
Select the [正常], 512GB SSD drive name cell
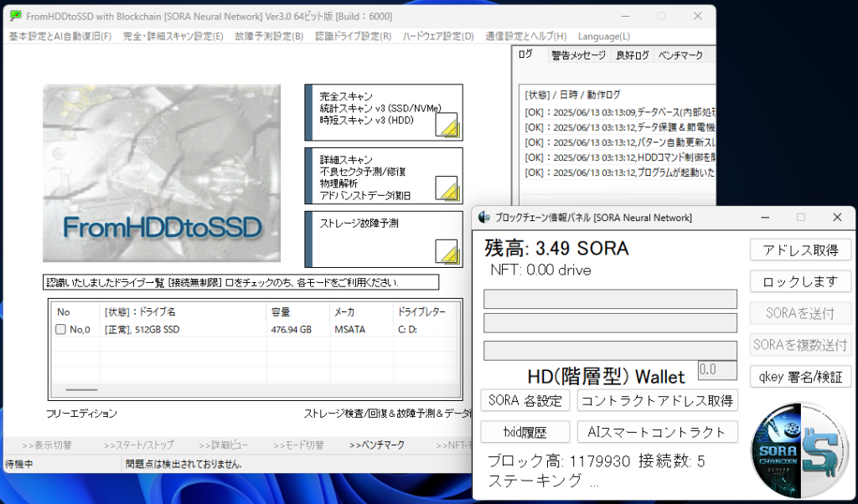pos(142,330)
